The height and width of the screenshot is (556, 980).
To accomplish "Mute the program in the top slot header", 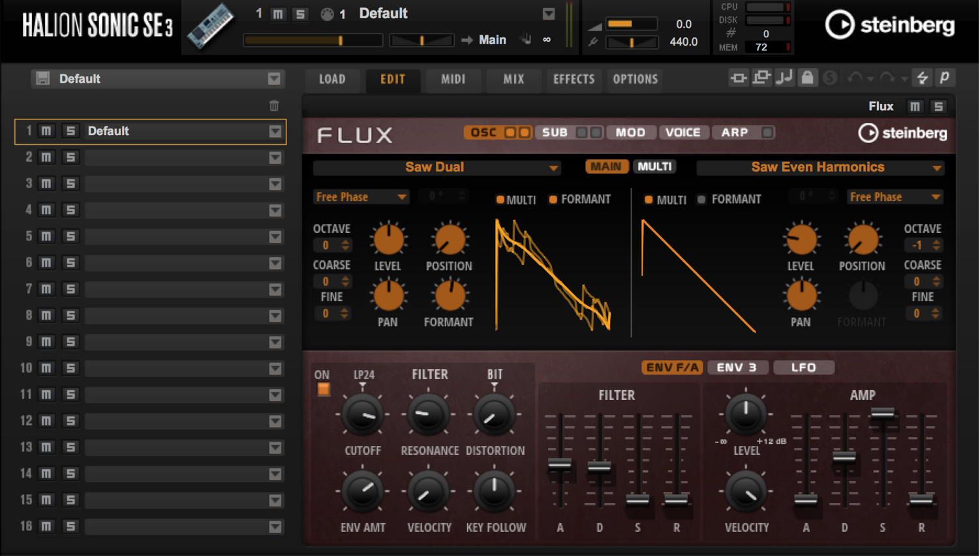I will click(x=278, y=14).
